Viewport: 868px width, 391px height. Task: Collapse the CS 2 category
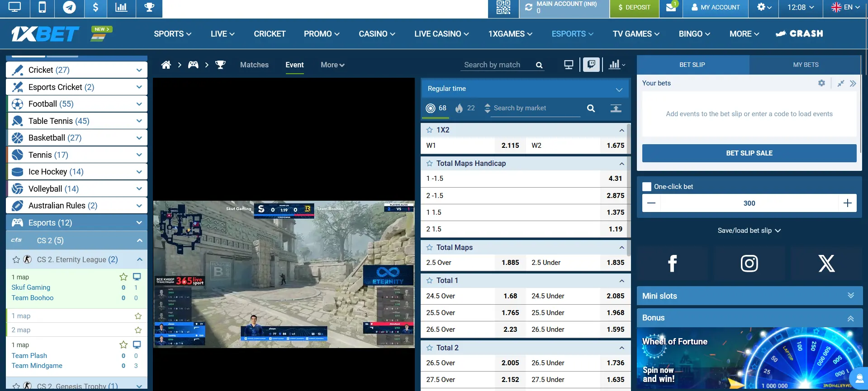(139, 240)
